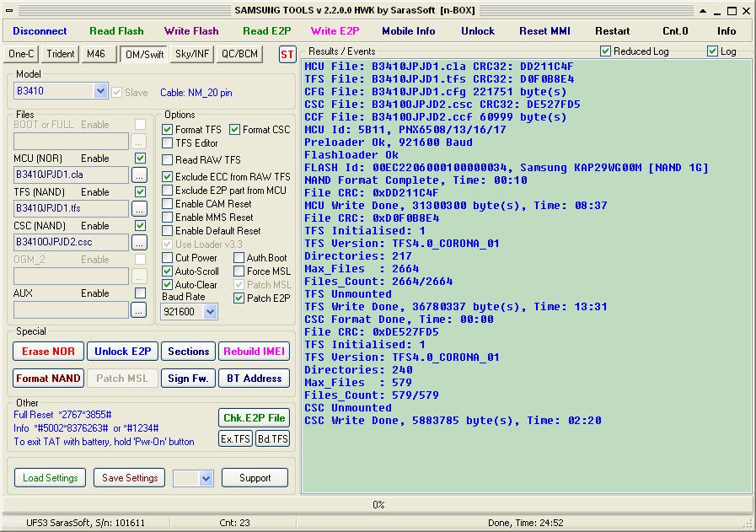Click the Bd.TFS button
The height and width of the screenshot is (532, 756).
pos(272,439)
